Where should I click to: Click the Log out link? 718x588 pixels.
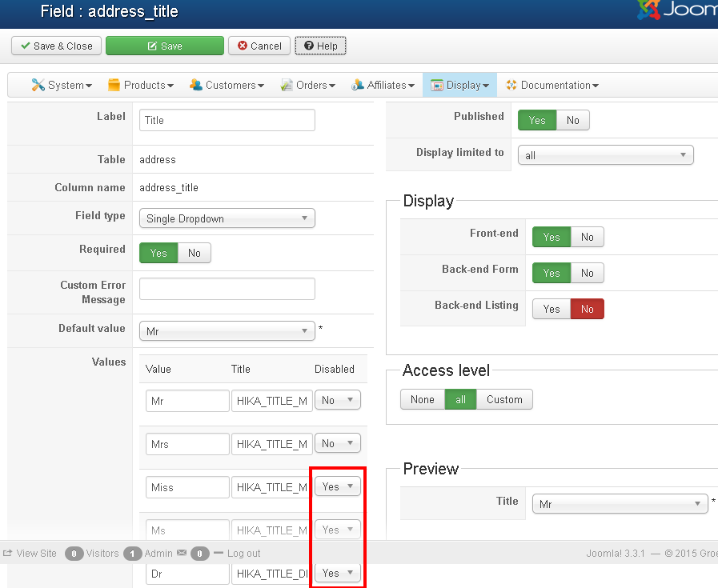243,554
